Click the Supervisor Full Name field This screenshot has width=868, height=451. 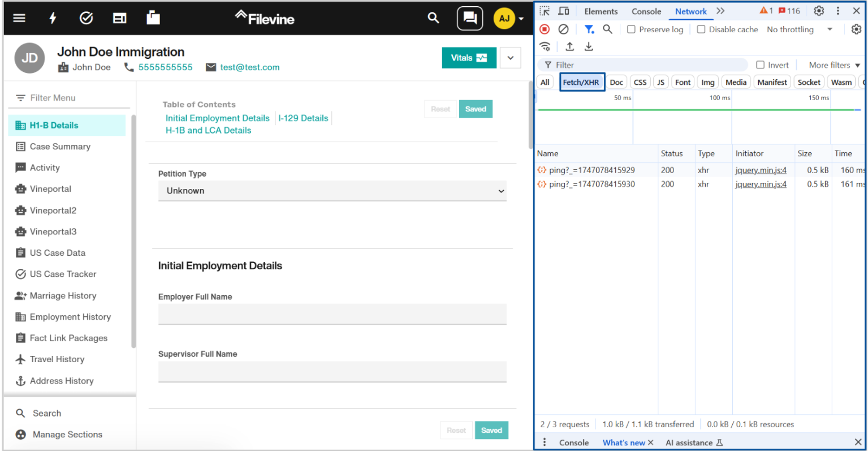click(332, 372)
